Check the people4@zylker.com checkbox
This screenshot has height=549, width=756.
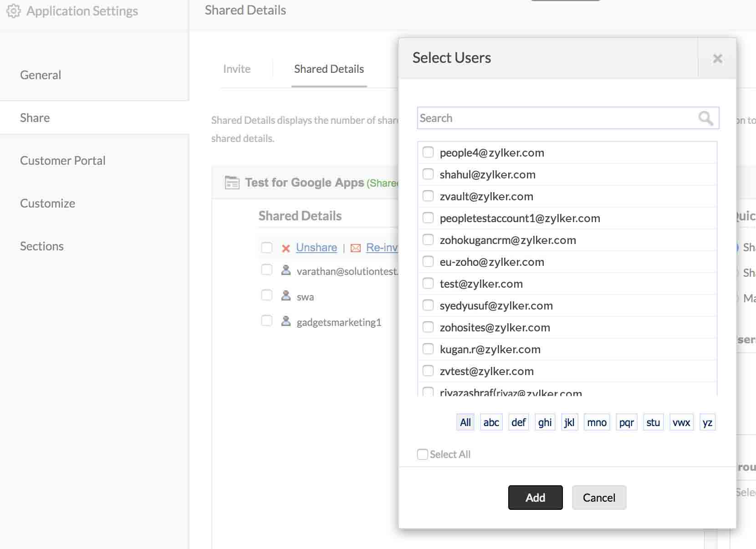pos(428,152)
